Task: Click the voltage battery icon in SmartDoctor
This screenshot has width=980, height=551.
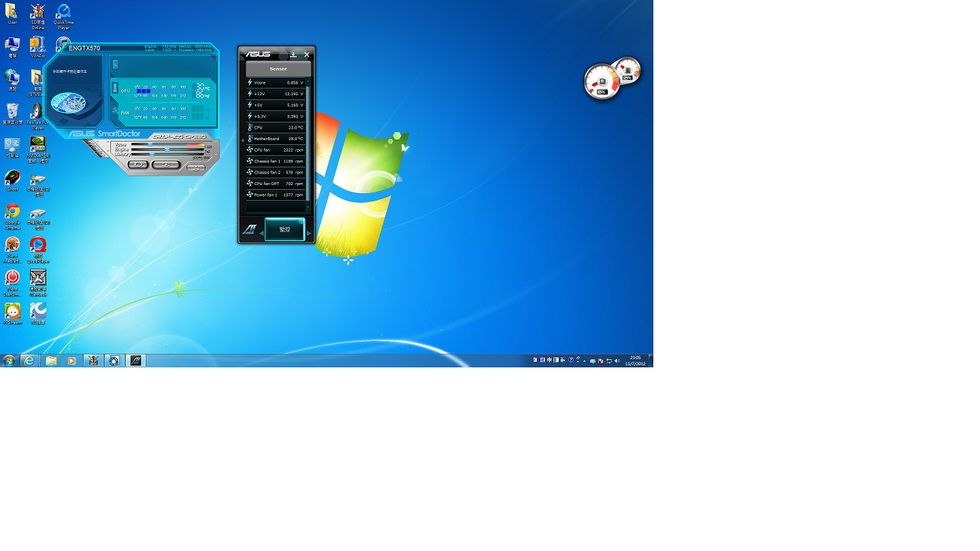Action: click(x=115, y=65)
